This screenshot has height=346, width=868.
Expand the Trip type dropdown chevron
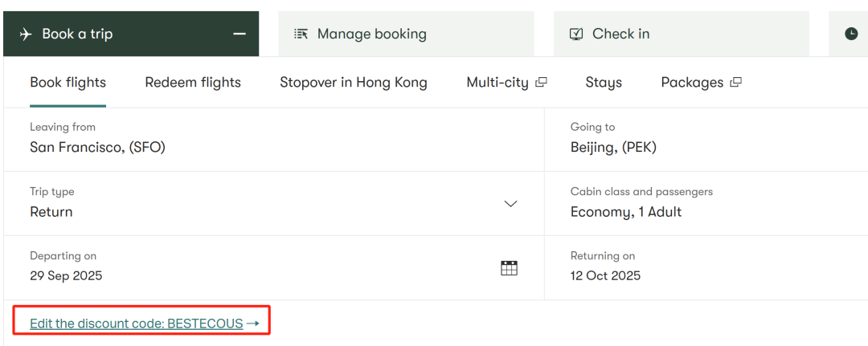pos(510,204)
